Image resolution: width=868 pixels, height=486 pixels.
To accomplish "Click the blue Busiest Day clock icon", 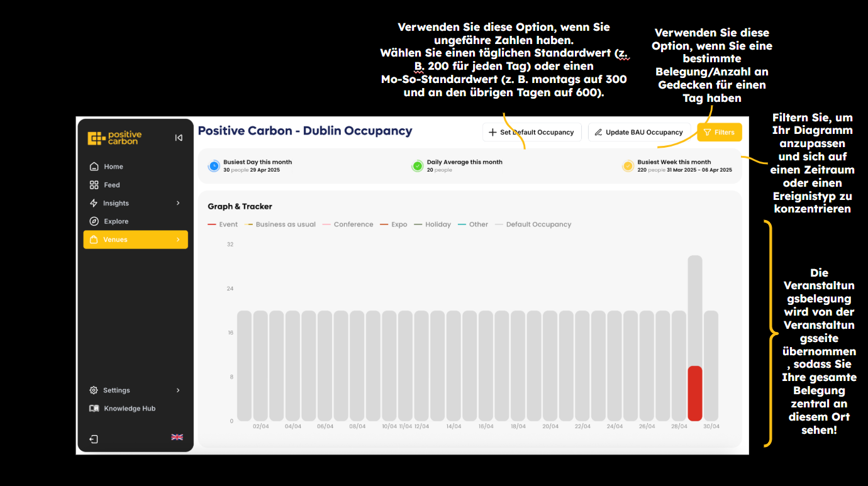I will pyautogui.click(x=214, y=166).
